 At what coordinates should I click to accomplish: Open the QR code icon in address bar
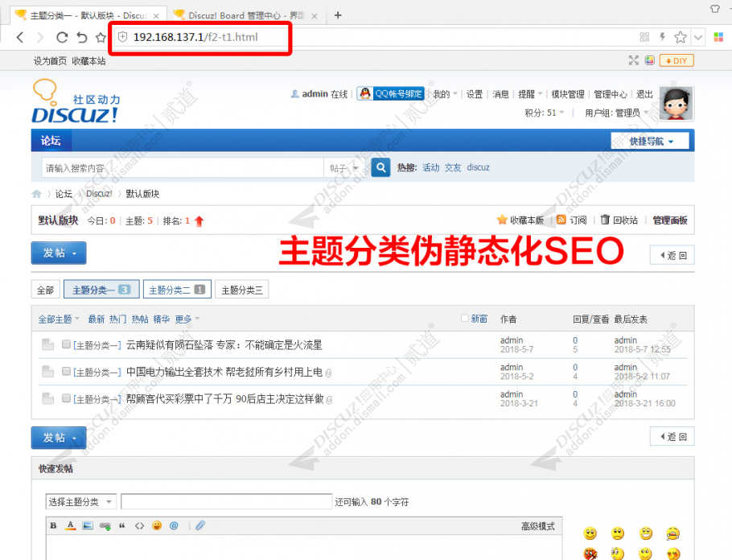644,37
